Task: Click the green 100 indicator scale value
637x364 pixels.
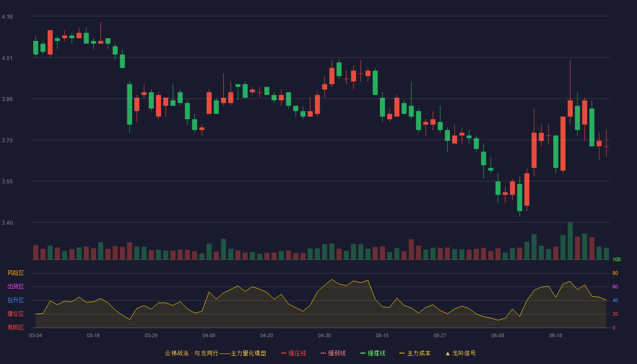Action: pos(617,260)
